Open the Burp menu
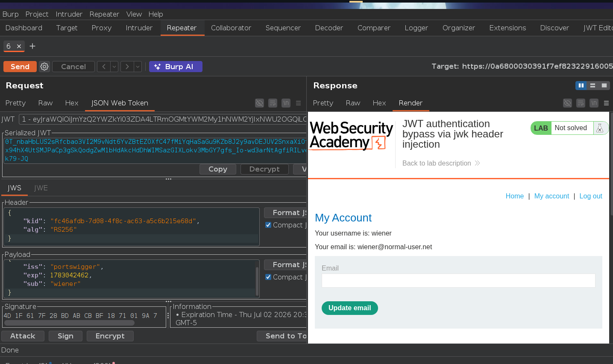 (x=11, y=14)
